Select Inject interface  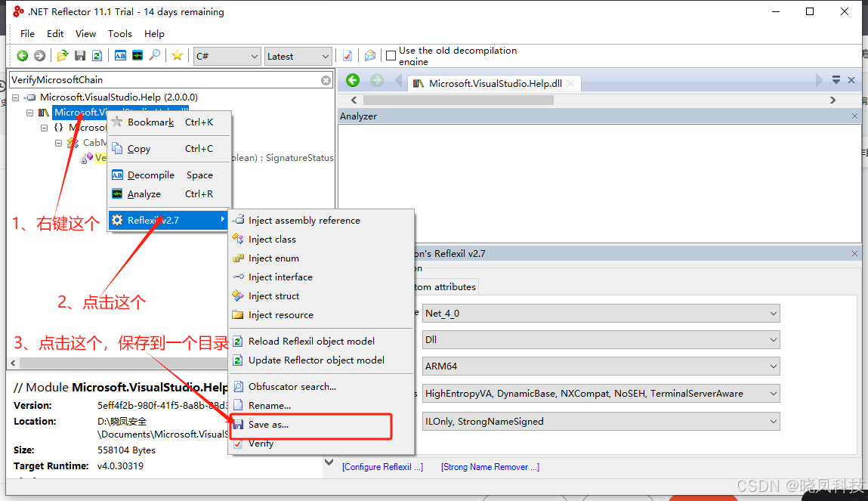point(321,277)
